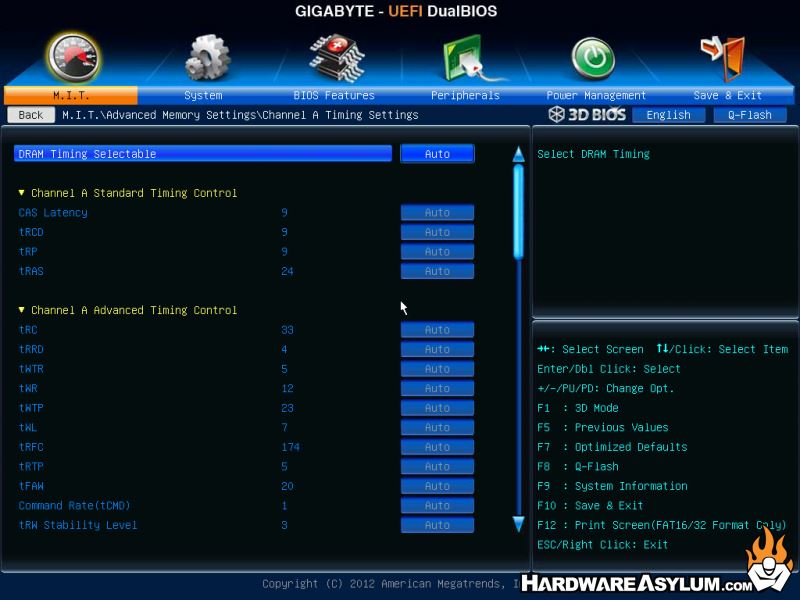
Task: Click the Power Management green power icon
Action: coord(593,58)
